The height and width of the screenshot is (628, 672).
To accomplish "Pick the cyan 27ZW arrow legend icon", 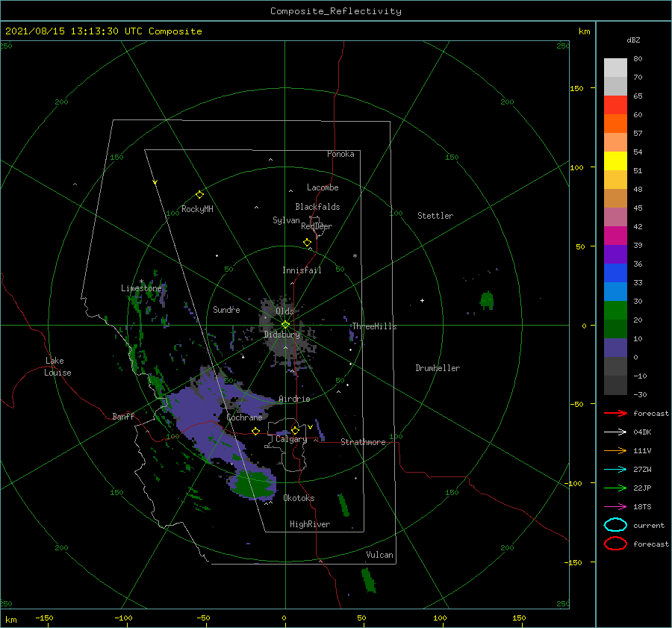I will pyautogui.click(x=615, y=469).
